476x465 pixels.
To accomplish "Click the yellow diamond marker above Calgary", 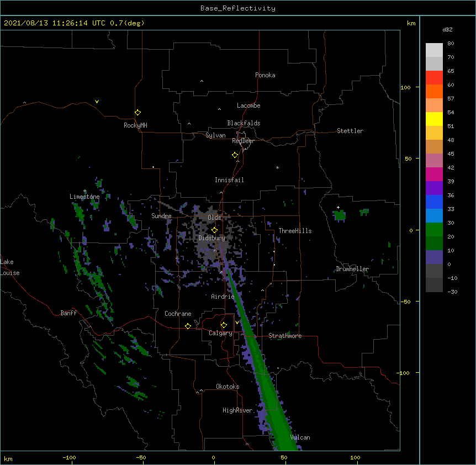I will pyautogui.click(x=224, y=325).
